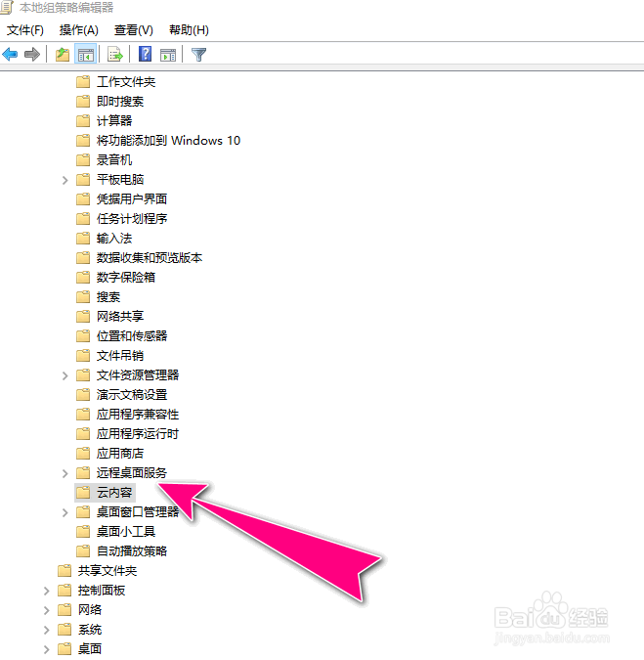Select the 数字保险箱 folder
Image resolution: width=644 pixels, height=660 pixels.
(126, 278)
